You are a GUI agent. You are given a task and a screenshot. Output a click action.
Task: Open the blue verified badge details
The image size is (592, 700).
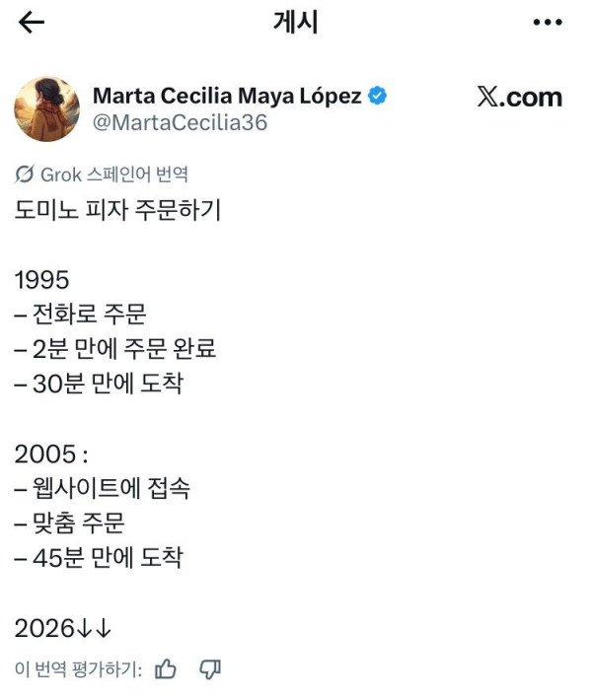pyautogui.click(x=378, y=96)
